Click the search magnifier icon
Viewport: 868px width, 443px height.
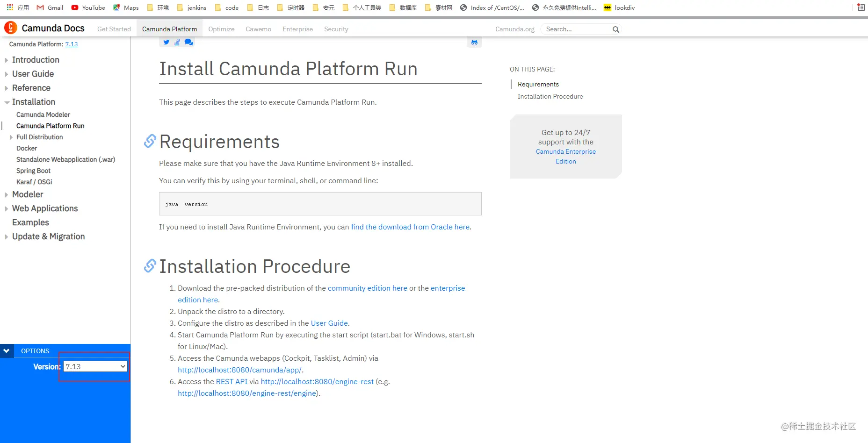616,29
